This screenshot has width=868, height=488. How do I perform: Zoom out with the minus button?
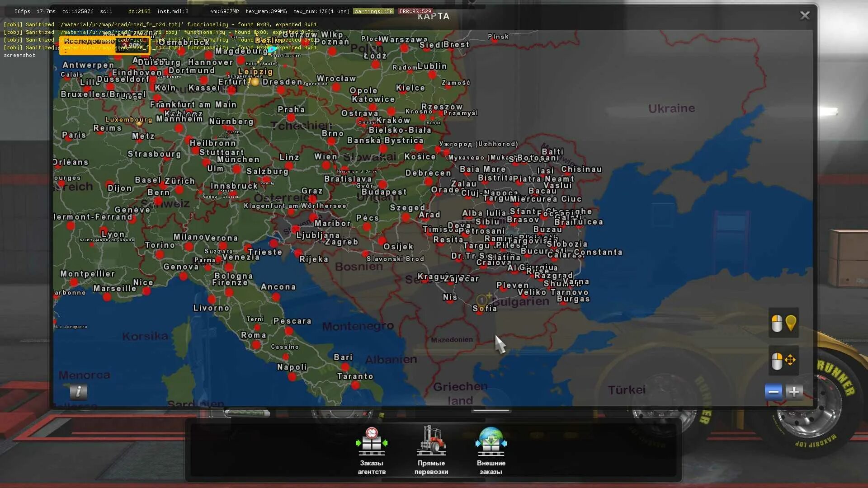coord(774,392)
